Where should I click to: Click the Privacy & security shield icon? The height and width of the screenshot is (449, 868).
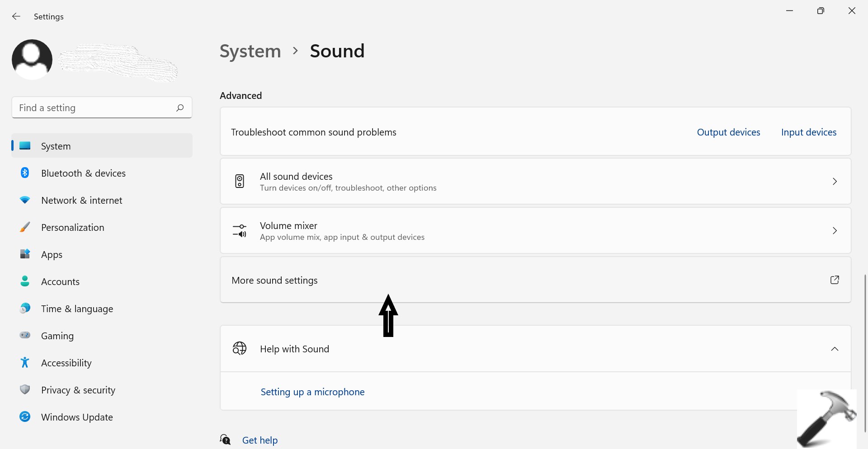tap(25, 390)
